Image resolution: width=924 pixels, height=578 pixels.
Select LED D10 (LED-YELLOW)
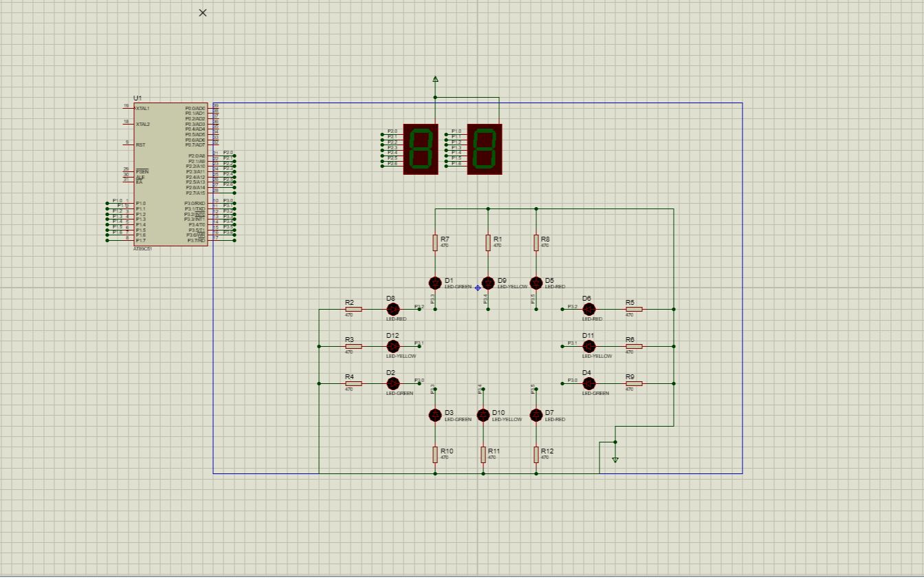483,415
